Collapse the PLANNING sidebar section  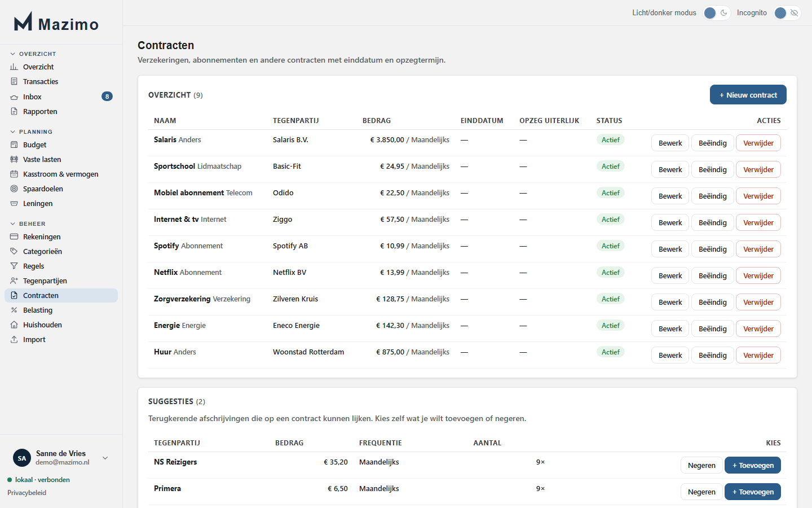point(32,132)
